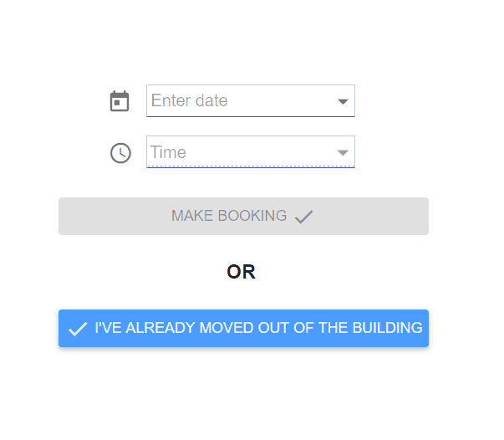Click the MAKE BOOKING button
The height and width of the screenshot is (440, 504).
tap(243, 216)
